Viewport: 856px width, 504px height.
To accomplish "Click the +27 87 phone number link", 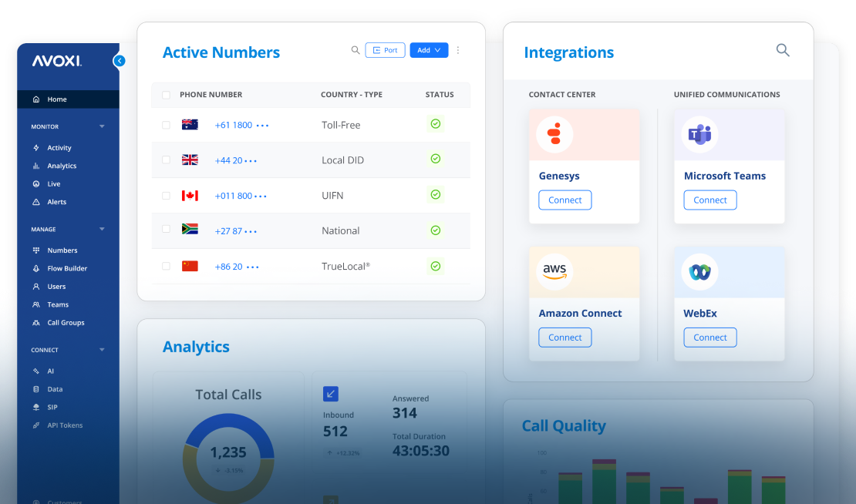I will click(228, 231).
